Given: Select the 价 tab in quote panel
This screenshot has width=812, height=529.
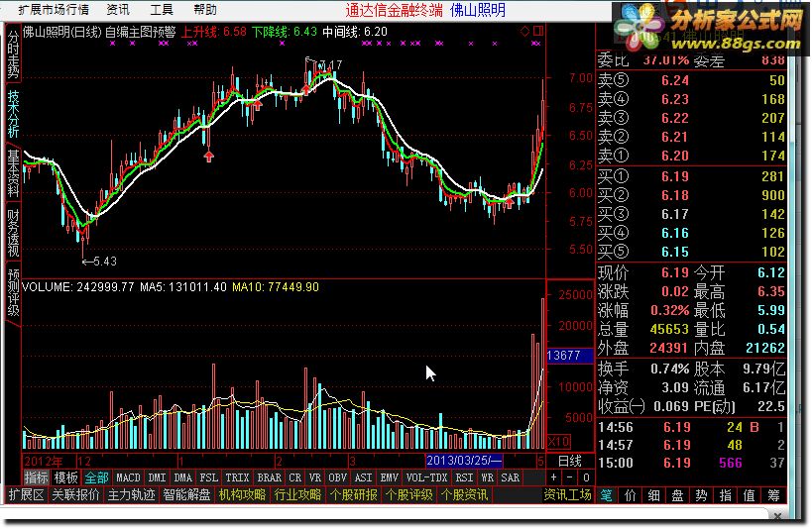Looking at the screenshot, I should click(631, 495).
